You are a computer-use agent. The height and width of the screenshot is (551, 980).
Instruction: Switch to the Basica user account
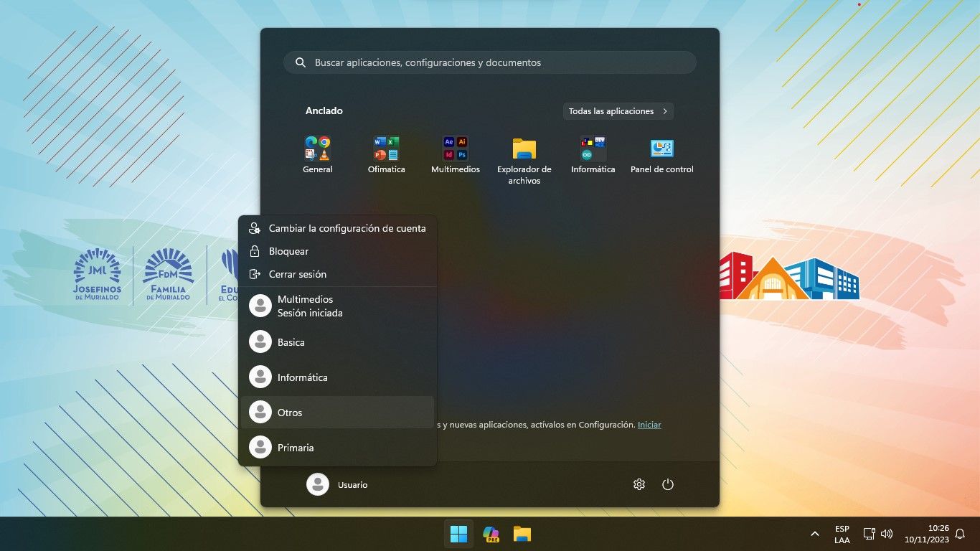pos(337,342)
